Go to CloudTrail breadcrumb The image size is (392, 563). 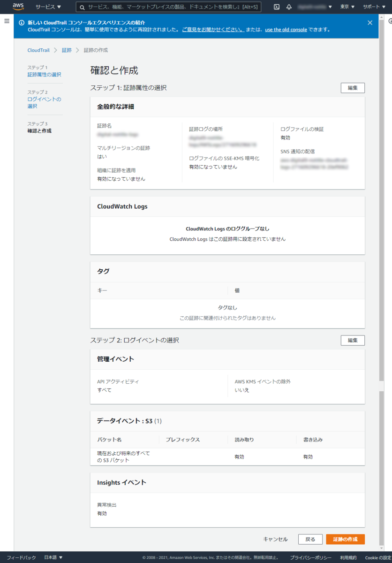38,50
